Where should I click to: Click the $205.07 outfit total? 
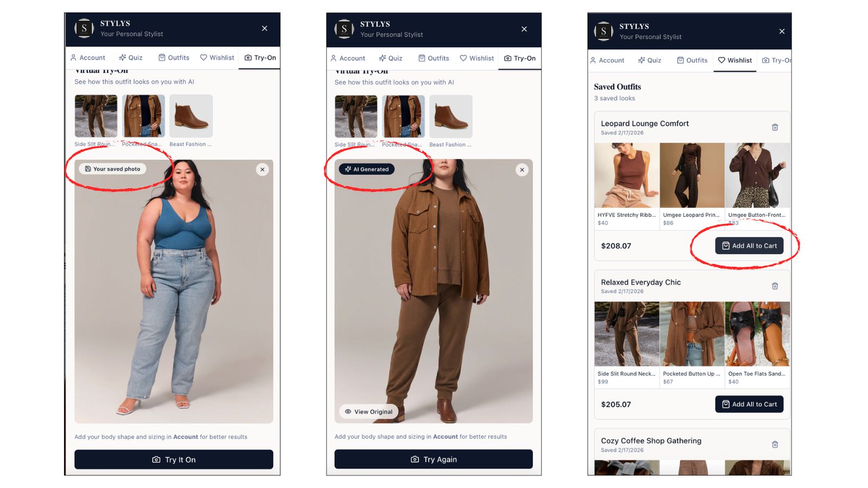coord(616,404)
